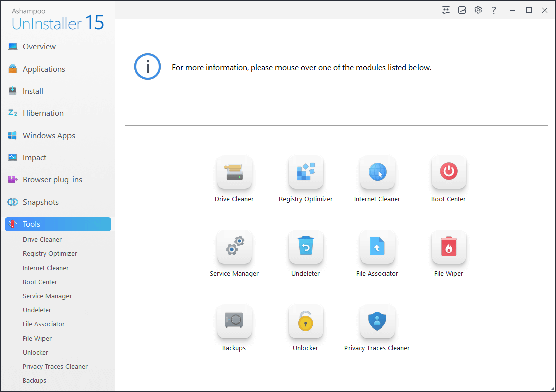Screen dimensions: 556x392
Task: Launch the Registry Optimizer tile
Action: tap(306, 172)
